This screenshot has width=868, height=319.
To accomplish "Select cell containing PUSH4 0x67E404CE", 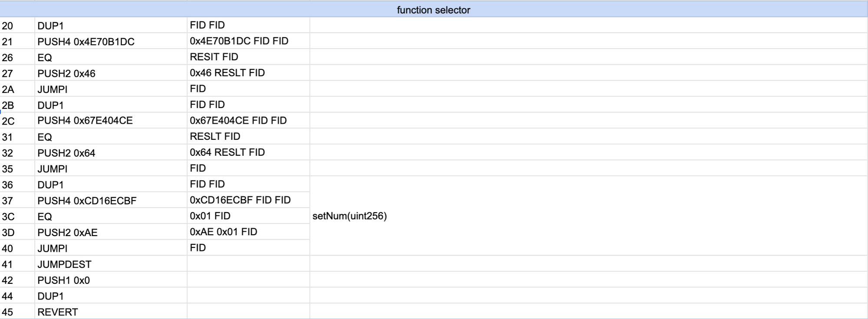I will click(x=111, y=121).
